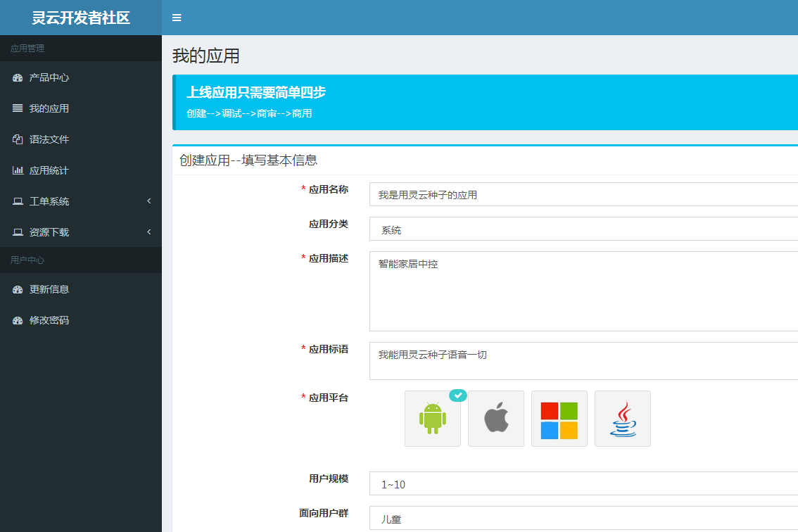Select the Apple iOS platform icon
This screenshot has height=532, width=798.
496,419
